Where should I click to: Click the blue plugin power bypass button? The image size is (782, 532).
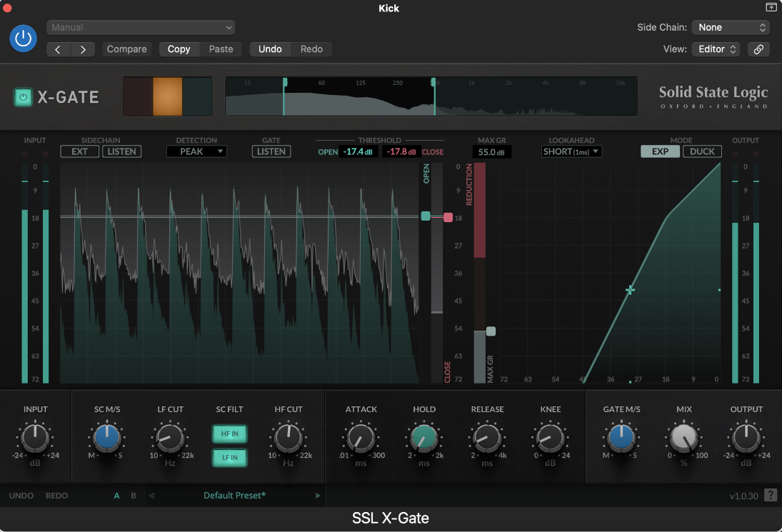click(24, 38)
